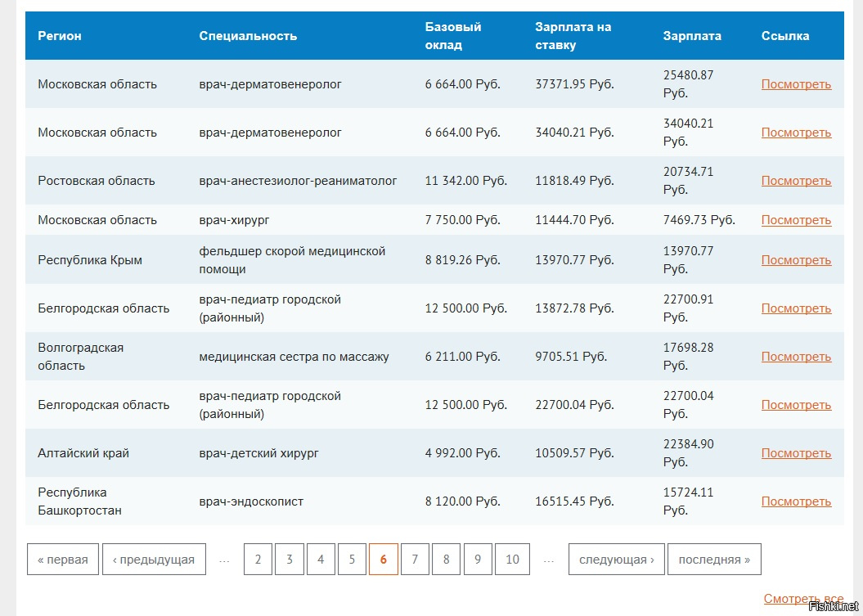863x616 pixels.
Task: Jump to last page «последняя»
Action: coord(714,560)
